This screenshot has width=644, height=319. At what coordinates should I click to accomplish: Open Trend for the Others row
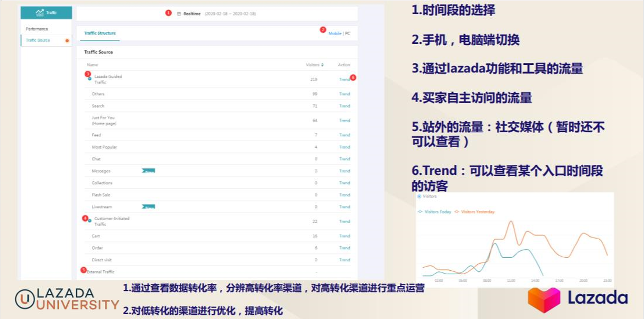pyautogui.click(x=344, y=94)
